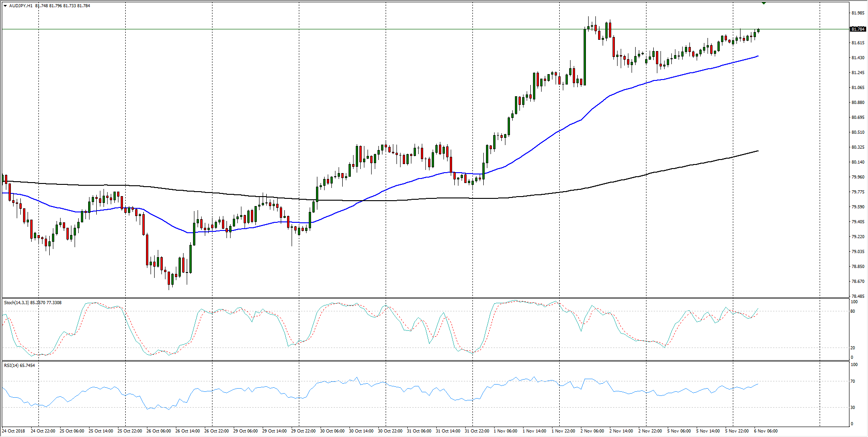Click the green chart shift marker triangle

pyautogui.click(x=764, y=3)
